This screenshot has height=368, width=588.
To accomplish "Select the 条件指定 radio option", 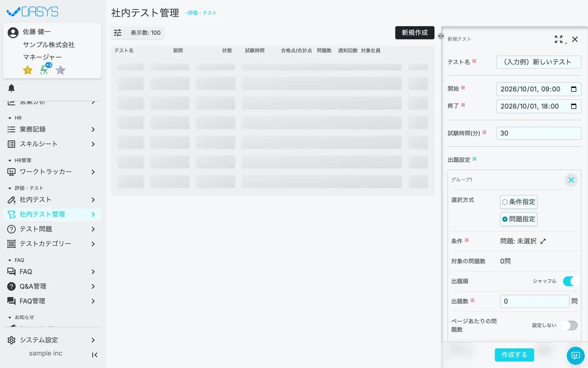I will click(x=519, y=202).
